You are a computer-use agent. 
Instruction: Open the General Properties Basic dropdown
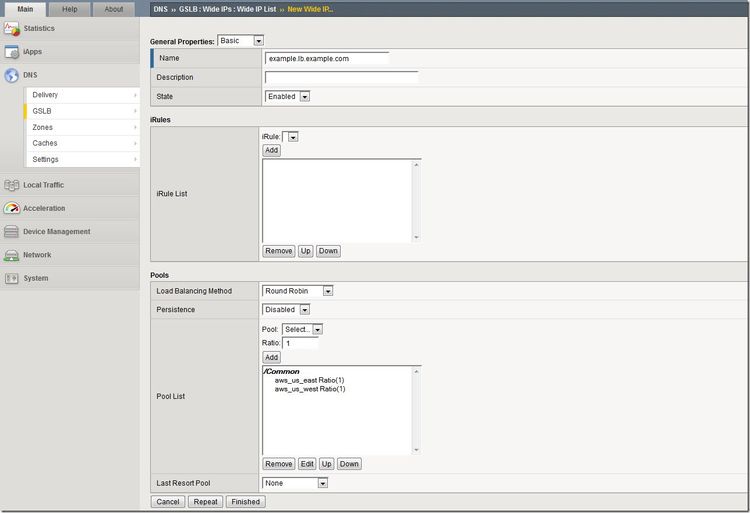tap(240, 41)
